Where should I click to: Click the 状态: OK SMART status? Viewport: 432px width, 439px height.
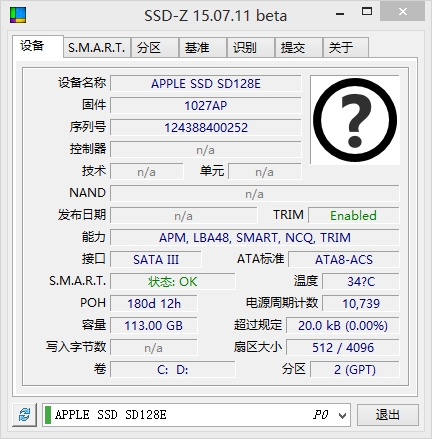[x=173, y=281]
